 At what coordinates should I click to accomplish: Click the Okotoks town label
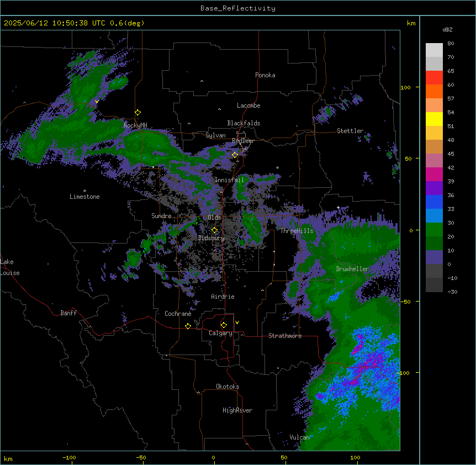coord(228,387)
